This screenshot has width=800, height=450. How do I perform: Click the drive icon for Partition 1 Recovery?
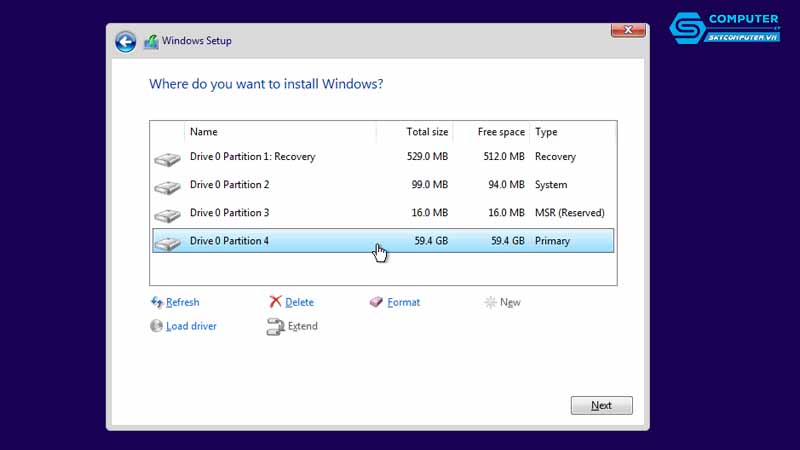click(x=167, y=158)
